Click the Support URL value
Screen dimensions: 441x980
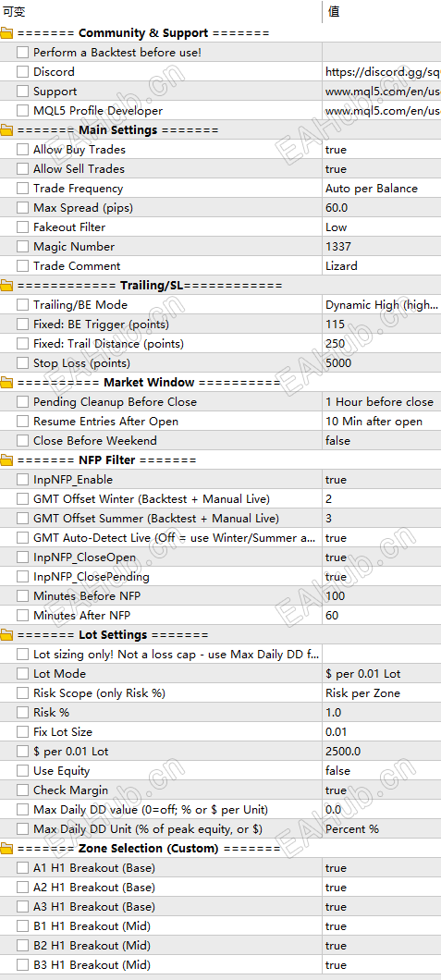383,92
